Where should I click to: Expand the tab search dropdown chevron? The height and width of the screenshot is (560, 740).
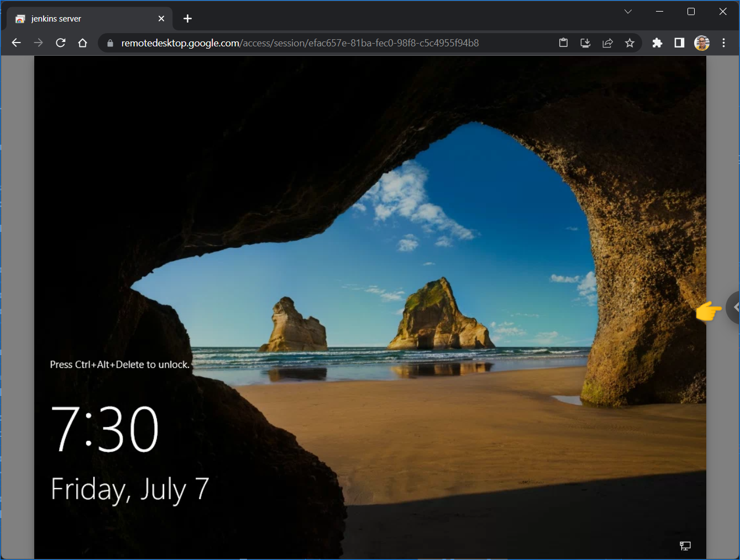coord(628,12)
